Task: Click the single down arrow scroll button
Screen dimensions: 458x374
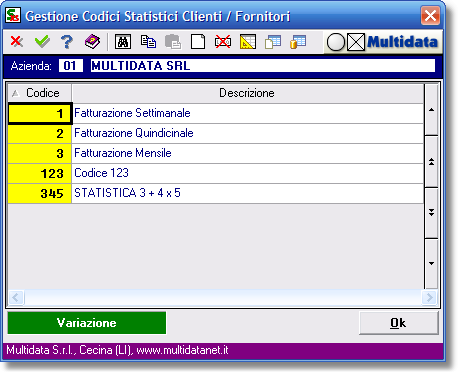Action: (431, 263)
